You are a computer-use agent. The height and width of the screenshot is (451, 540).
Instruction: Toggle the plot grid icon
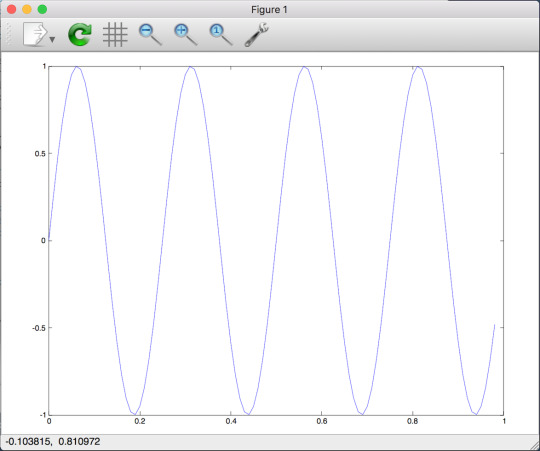[x=115, y=34]
